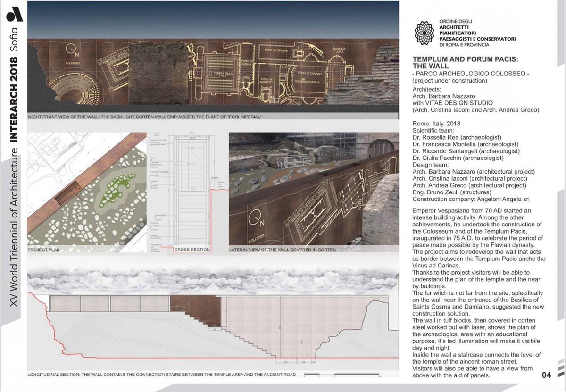This screenshot has width=566, height=392.
Task: Click 'TEMPIO DELLA PACE' label in night view
Action: tap(224, 75)
